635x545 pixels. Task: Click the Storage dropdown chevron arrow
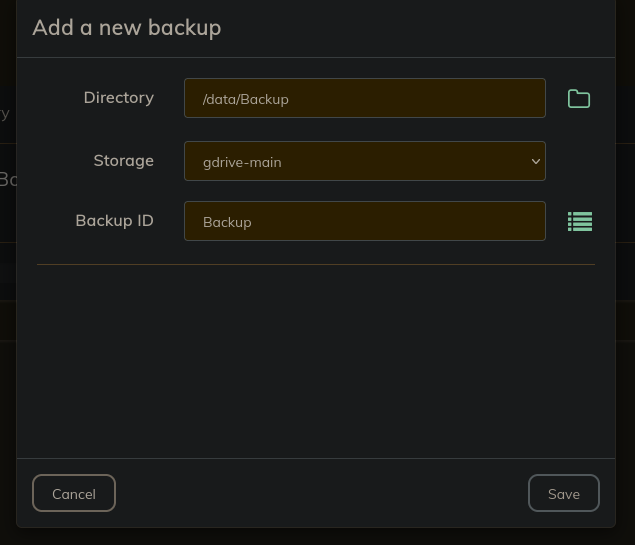point(535,161)
